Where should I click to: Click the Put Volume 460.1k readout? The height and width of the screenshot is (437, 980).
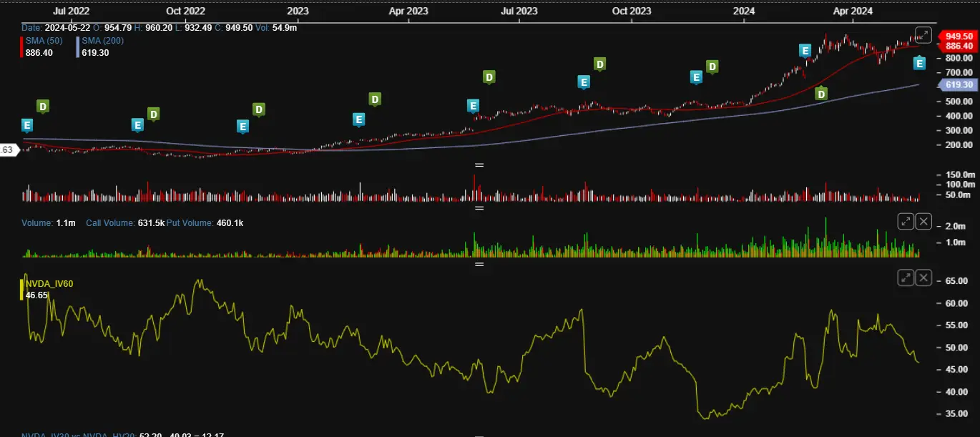(205, 223)
